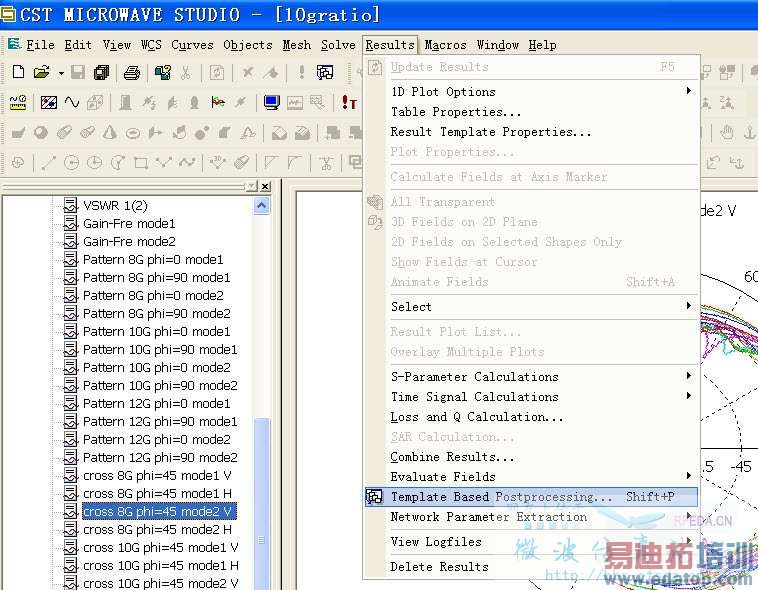Select cross 8G phi=45 mode2 V item
This screenshot has height=590, width=758.
(159, 511)
